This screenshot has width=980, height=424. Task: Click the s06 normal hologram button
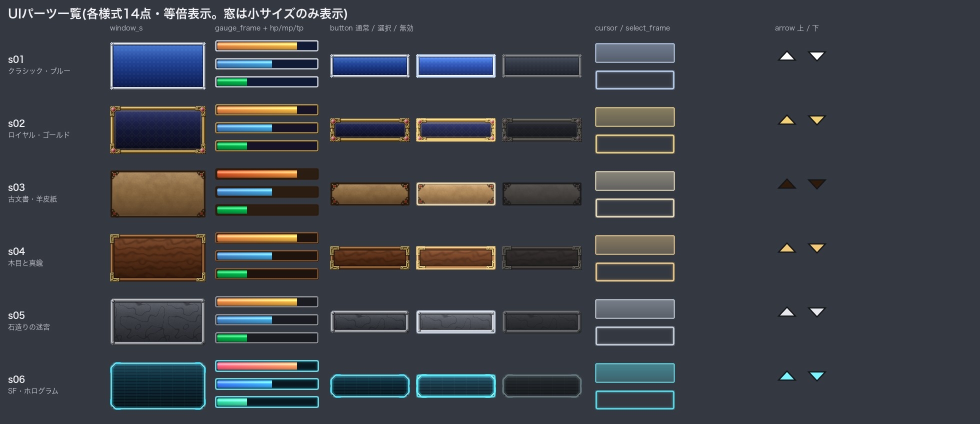(370, 386)
